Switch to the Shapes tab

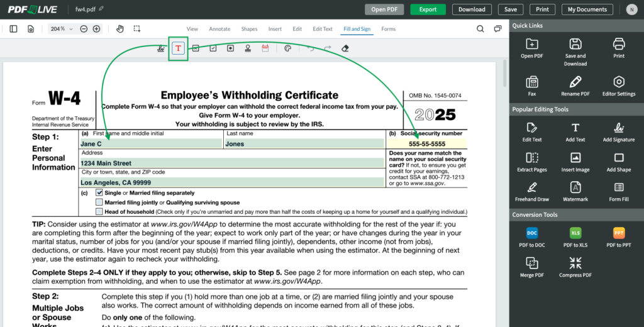tap(249, 29)
